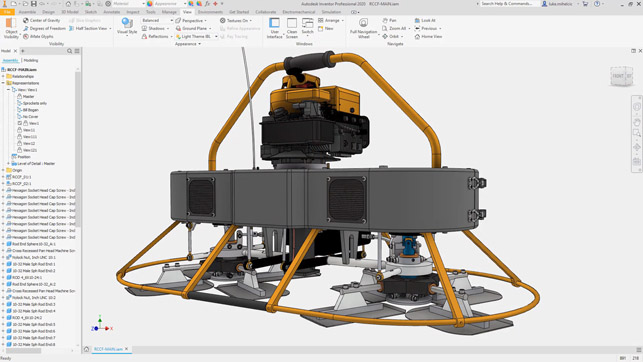Open the Full Navigation Wheel
The width and height of the screenshot is (643, 362).
point(363,28)
